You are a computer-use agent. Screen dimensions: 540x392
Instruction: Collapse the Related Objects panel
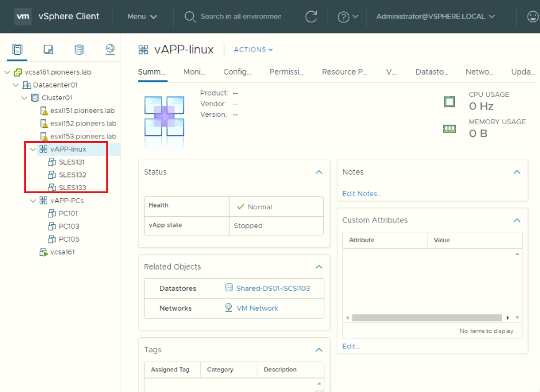(319, 267)
